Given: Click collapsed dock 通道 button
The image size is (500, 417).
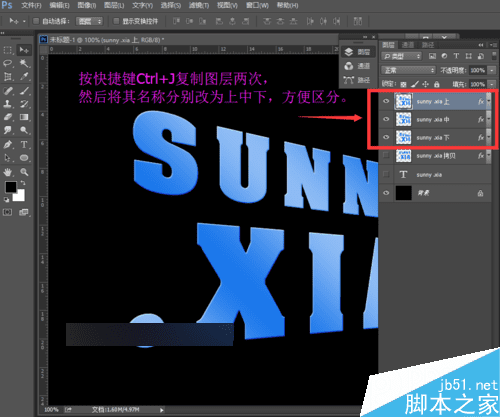Looking at the screenshot, I should (x=357, y=66).
